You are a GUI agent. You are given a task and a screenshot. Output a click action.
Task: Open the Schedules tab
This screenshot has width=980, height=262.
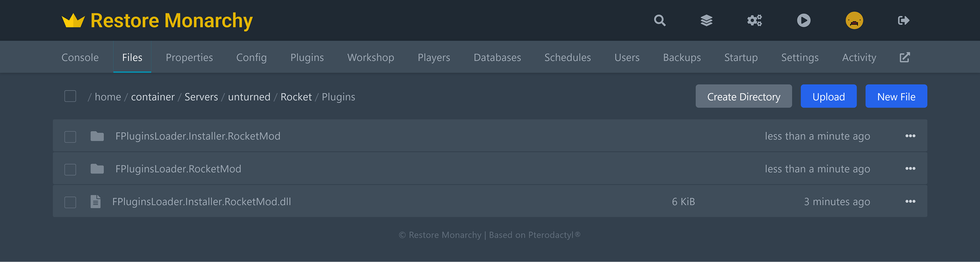568,57
